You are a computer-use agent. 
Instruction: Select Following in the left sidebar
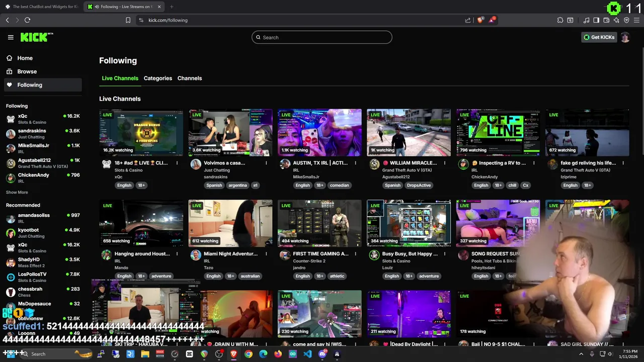(x=42, y=85)
